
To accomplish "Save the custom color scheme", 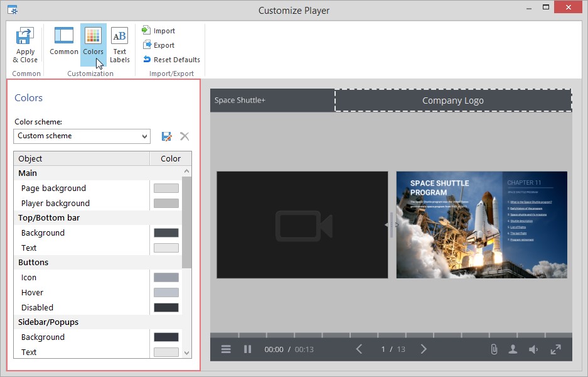I will point(166,136).
